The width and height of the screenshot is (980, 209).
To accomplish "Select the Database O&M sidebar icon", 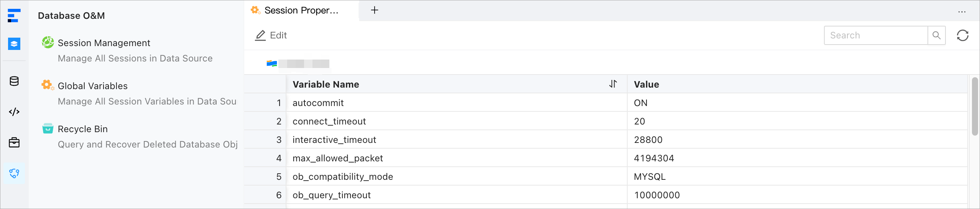I will click(x=14, y=173).
